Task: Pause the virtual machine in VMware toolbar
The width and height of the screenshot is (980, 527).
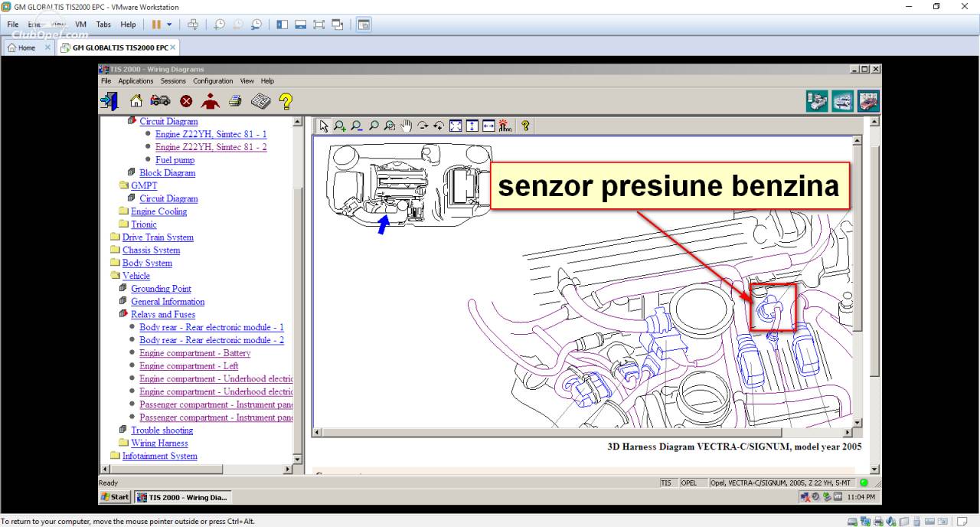Action: pos(157,25)
